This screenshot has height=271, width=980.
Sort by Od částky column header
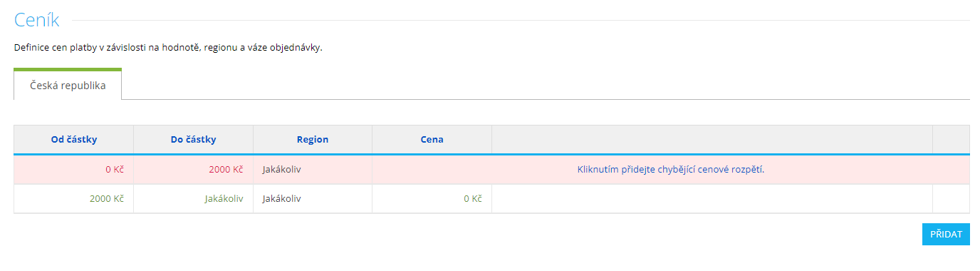[x=74, y=140]
